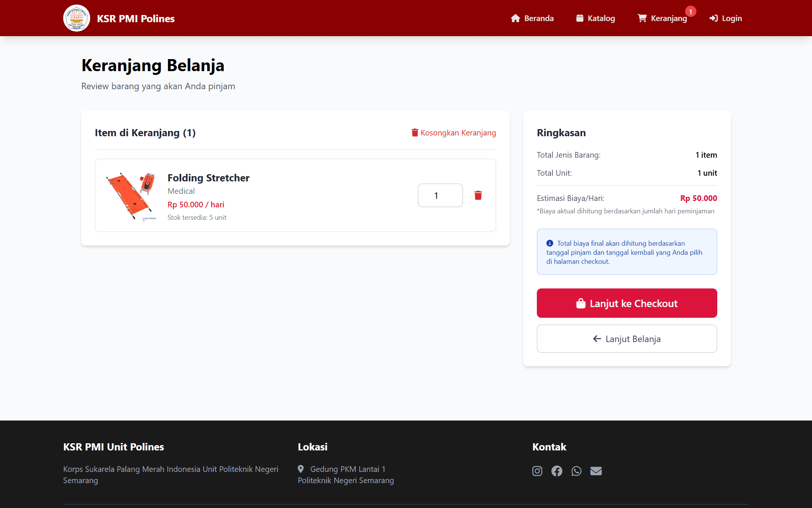This screenshot has width=812, height=508.
Task: Open the Beranda home page
Action: click(532, 18)
